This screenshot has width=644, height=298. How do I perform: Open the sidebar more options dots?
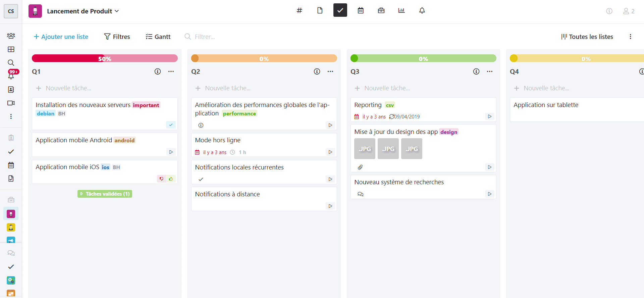tap(11, 116)
